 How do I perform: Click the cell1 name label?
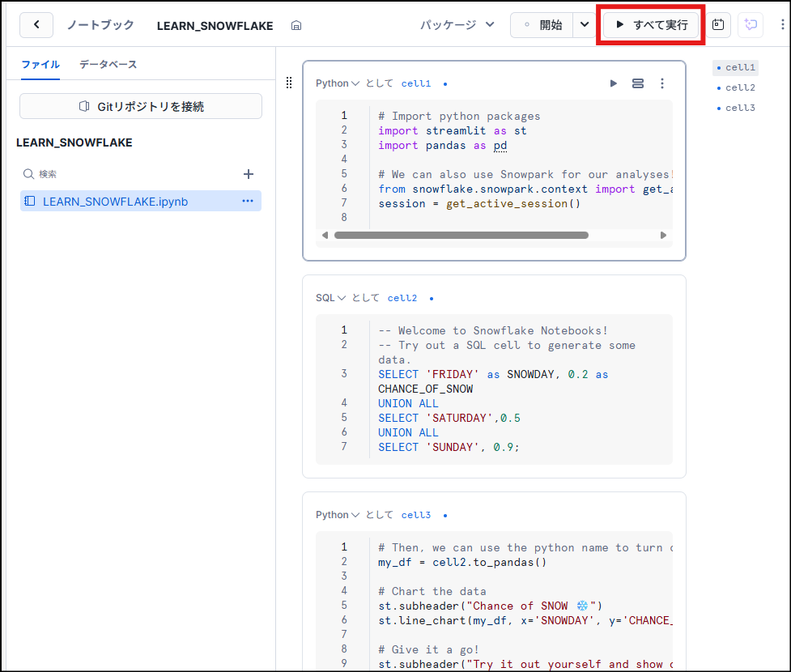(x=416, y=83)
